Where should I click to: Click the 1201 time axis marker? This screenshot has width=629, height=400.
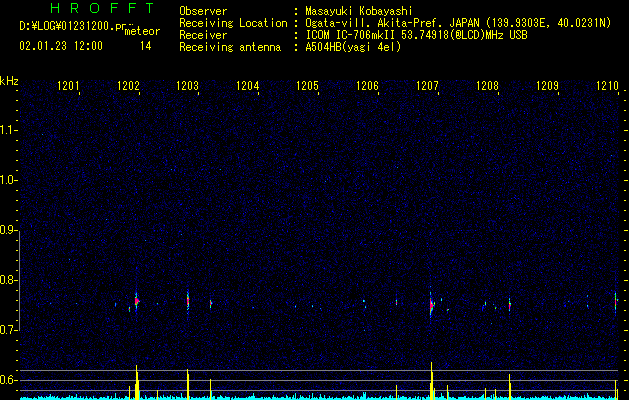click(x=68, y=86)
